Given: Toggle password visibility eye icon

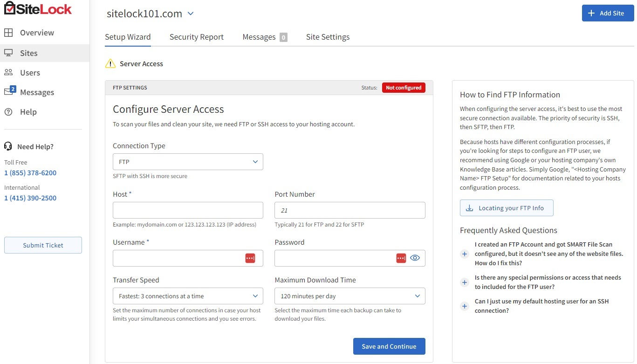Looking at the screenshot, I should pos(415,258).
